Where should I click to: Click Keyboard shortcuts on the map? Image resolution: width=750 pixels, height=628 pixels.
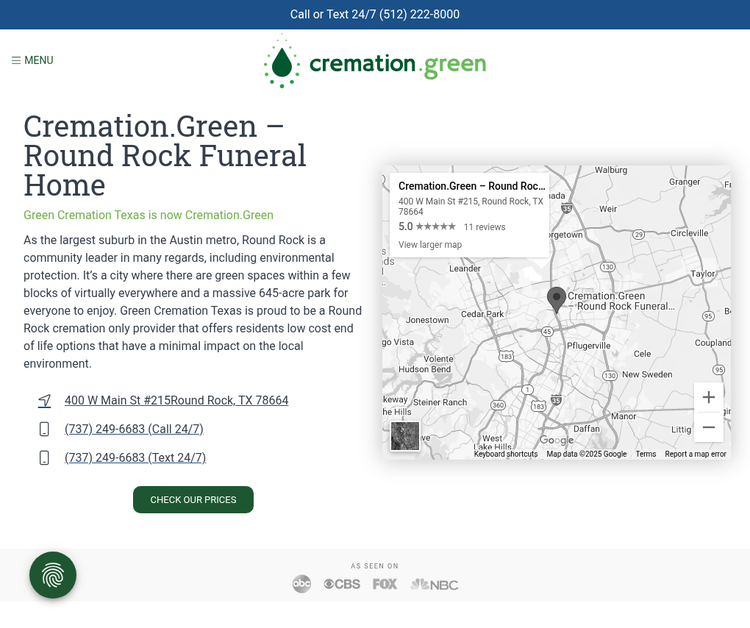click(x=505, y=454)
